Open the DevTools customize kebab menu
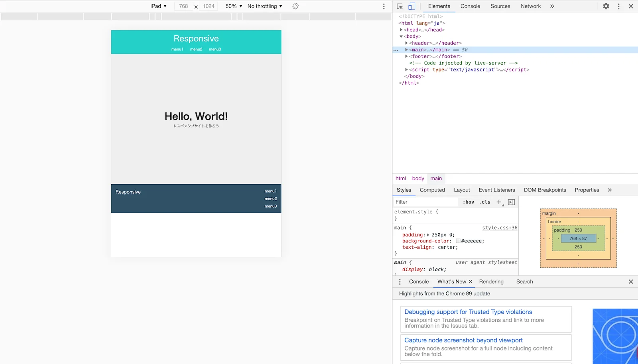 click(618, 6)
